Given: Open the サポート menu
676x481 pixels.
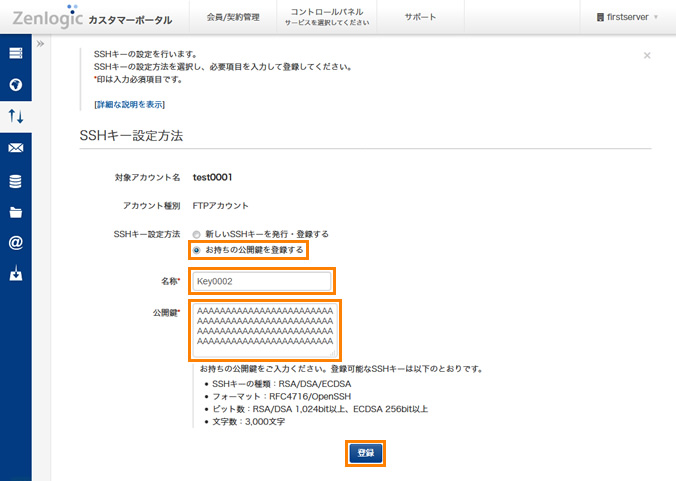Looking at the screenshot, I should pyautogui.click(x=420, y=17).
